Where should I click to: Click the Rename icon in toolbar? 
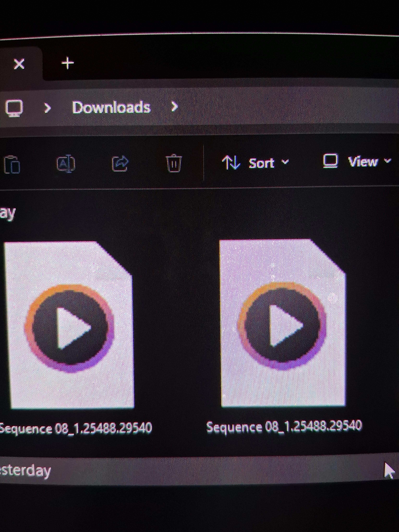coord(66,164)
